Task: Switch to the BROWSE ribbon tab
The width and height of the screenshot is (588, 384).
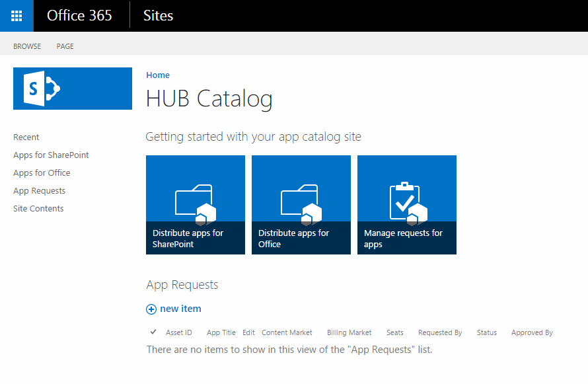Action: click(x=27, y=46)
